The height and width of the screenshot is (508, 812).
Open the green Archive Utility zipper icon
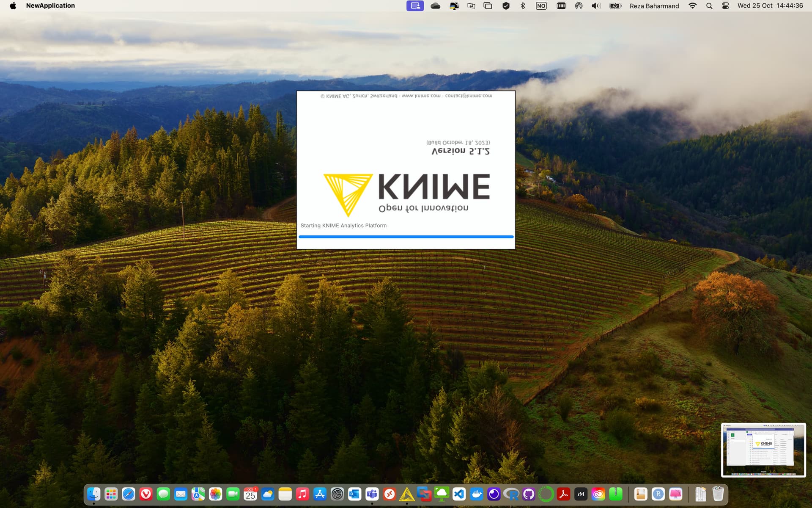tap(616, 494)
